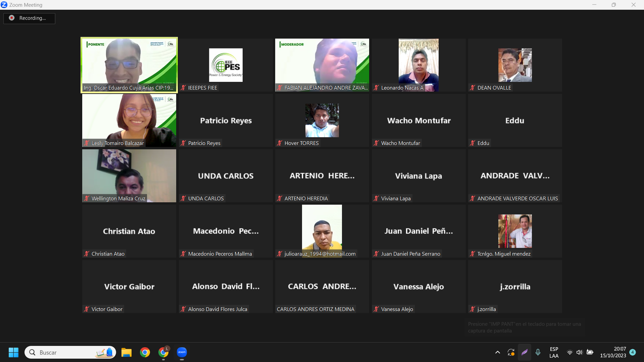This screenshot has width=644, height=362.
Task: Click Lesly Tomairo Balcazar's muted mic icon
Action: [87, 143]
